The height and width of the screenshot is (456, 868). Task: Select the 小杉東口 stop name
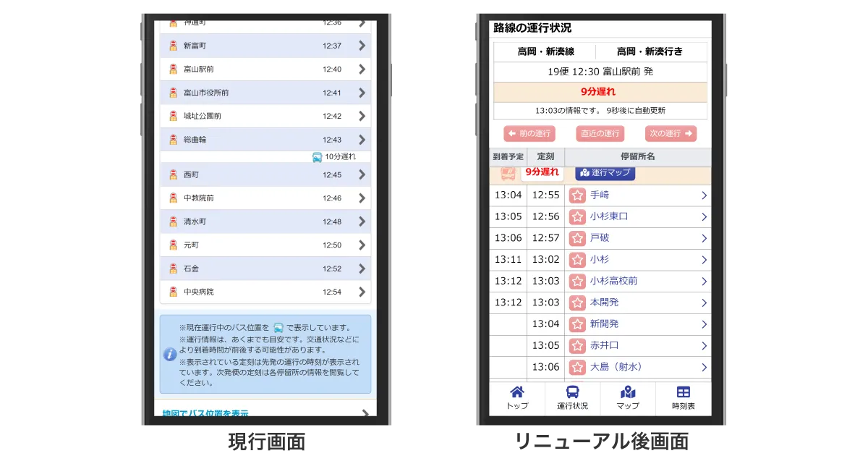click(x=609, y=216)
